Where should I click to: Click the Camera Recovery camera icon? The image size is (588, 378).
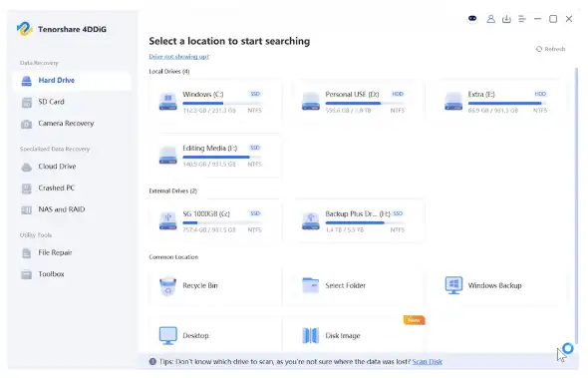click(26, 125)
